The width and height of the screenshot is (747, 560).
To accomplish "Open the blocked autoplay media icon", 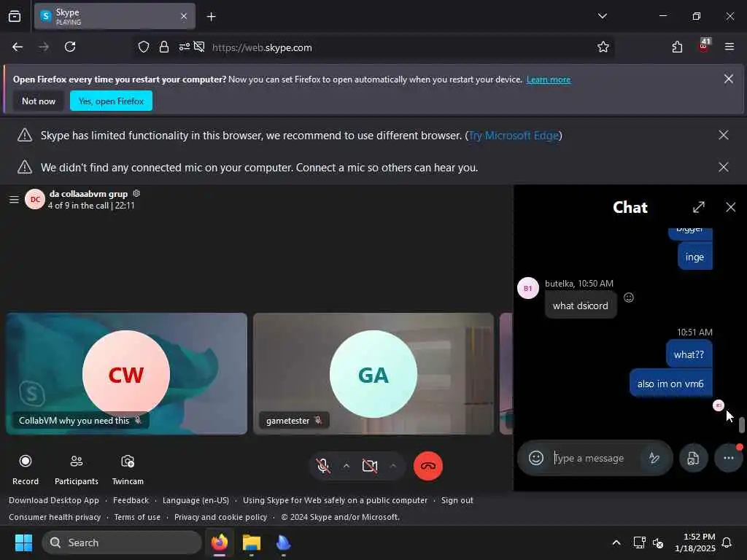I will click(x=199, y=47).
